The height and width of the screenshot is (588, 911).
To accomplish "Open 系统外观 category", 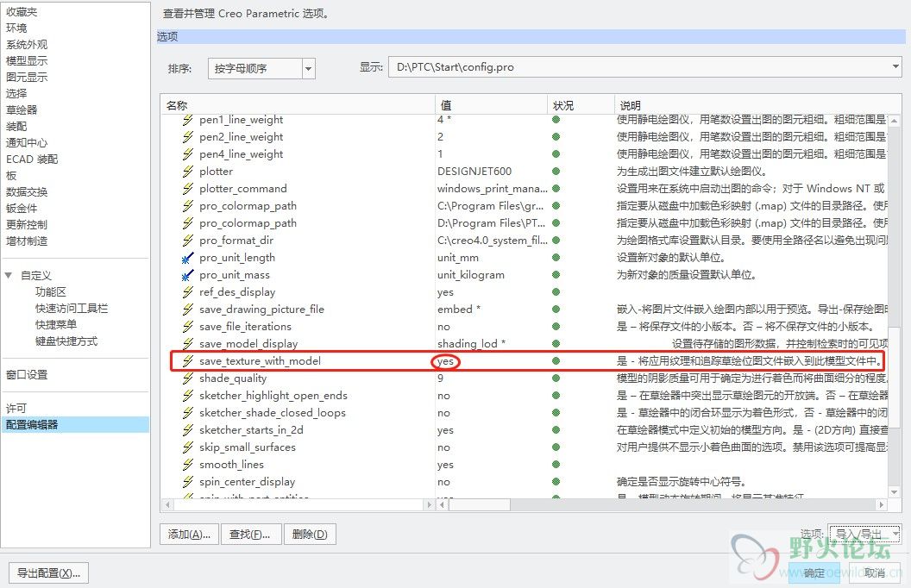I will pos(27,45).
